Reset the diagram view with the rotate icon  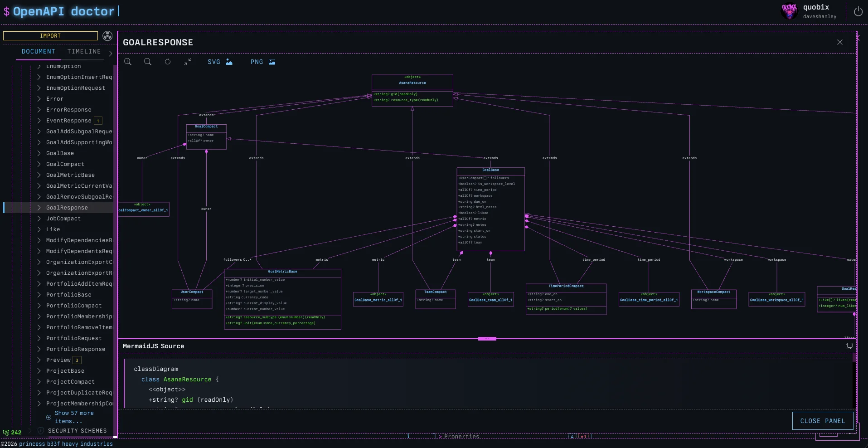point(168,62)
